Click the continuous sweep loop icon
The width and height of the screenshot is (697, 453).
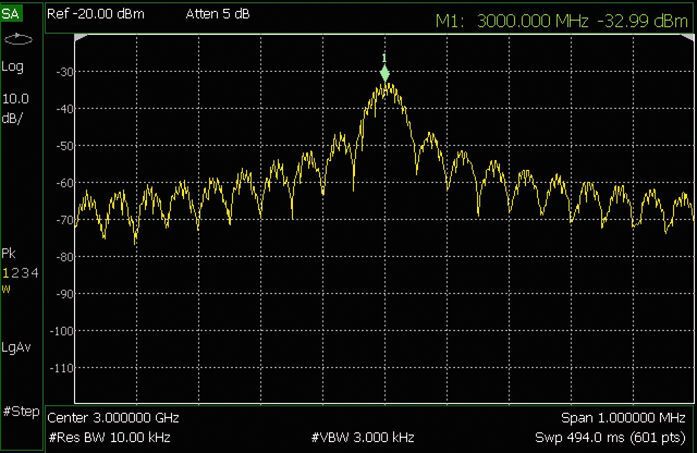click(x=18, y=39)
